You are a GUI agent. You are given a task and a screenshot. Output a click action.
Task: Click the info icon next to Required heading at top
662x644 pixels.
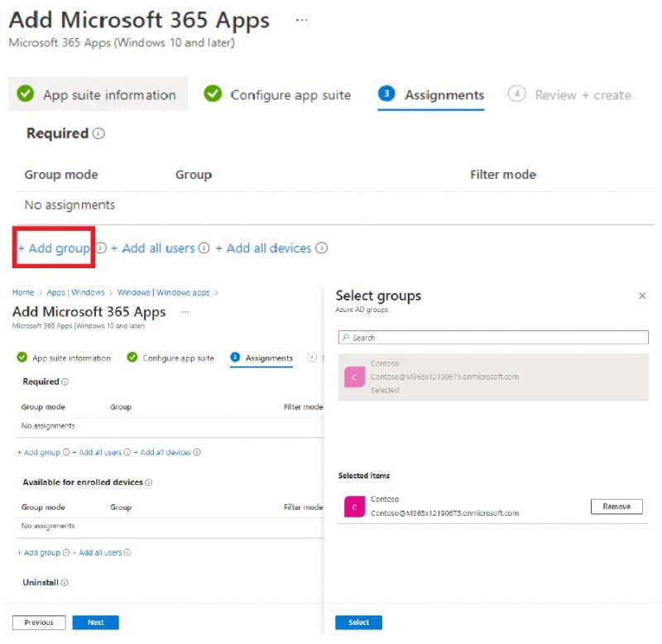98,133
